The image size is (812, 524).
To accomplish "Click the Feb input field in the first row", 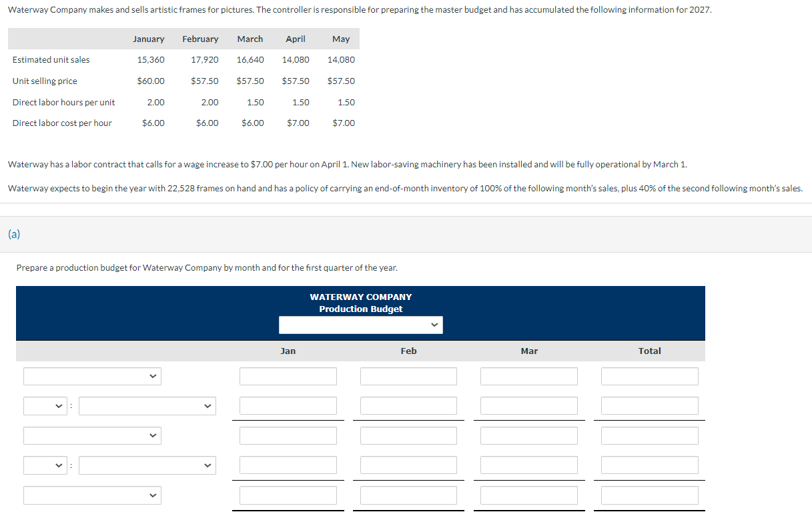I will coord(408,376).
